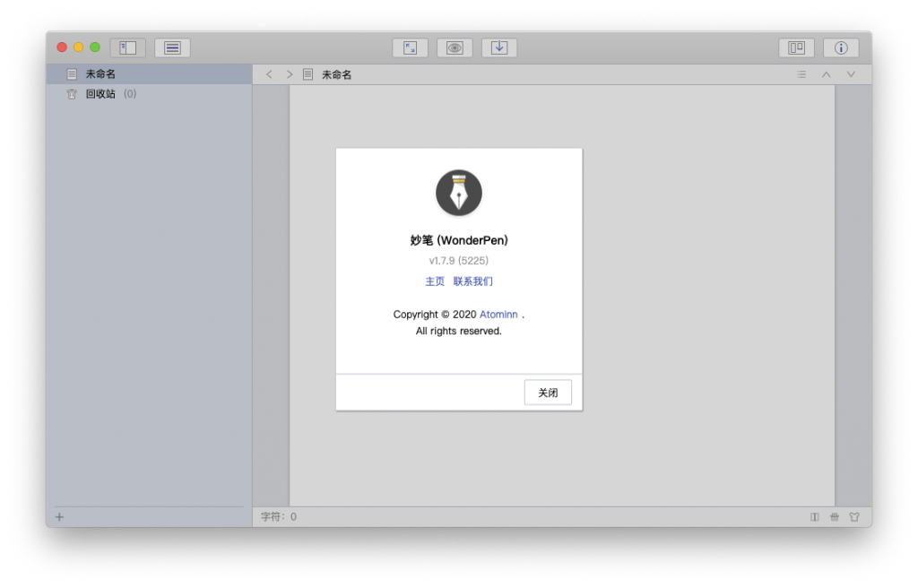Enter fullscreen focus mode button
The height and width of the screenshot is (588, 918).
(x=410, y=48)
